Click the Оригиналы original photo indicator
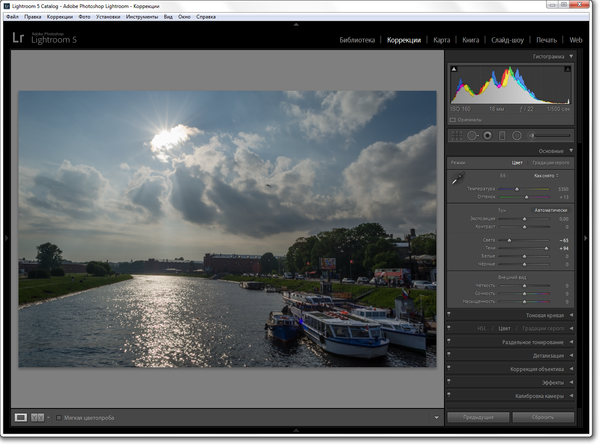600x445 pixels. [466, 120]
